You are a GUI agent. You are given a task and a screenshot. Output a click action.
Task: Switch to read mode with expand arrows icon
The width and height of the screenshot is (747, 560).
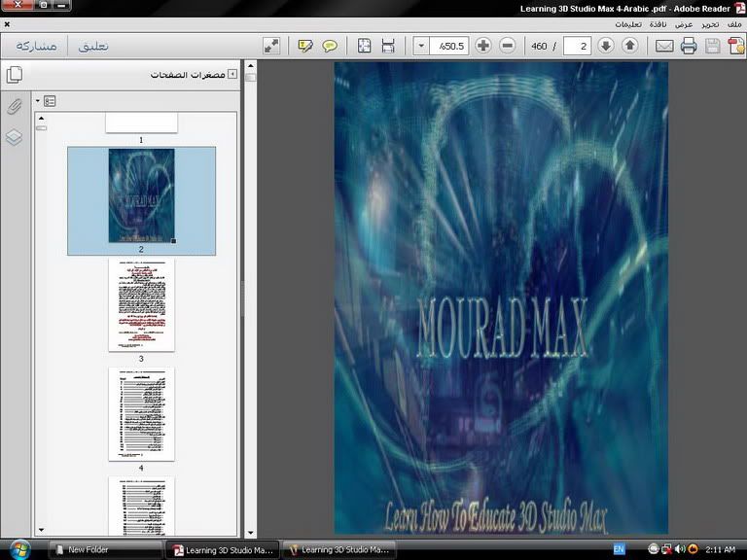(x=271, y=46)
